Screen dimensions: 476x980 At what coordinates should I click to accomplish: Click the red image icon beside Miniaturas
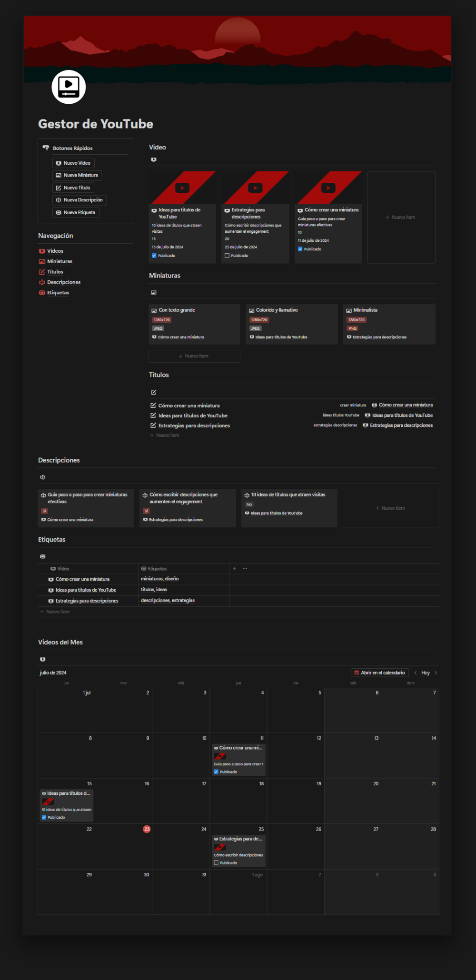[42, 261]
